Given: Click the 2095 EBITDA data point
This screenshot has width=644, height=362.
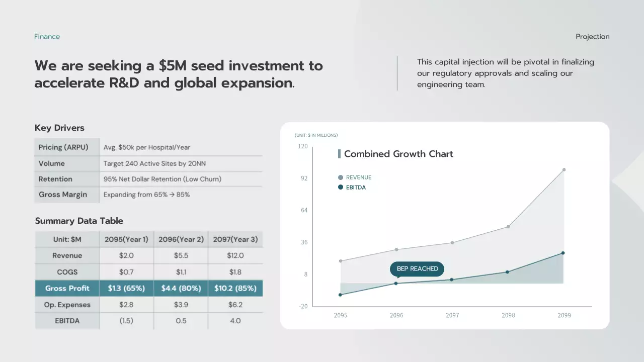Looking at the screenshot, I should (x=341, y=295).
